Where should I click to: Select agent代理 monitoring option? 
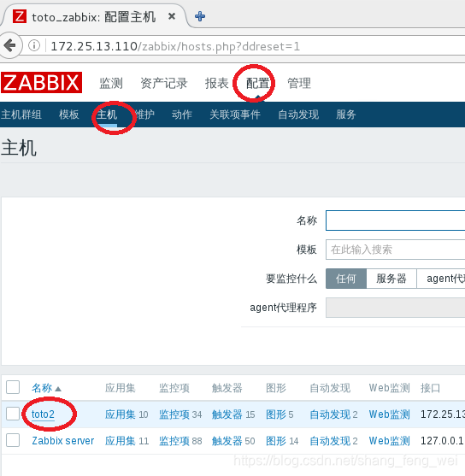[441, 279]
